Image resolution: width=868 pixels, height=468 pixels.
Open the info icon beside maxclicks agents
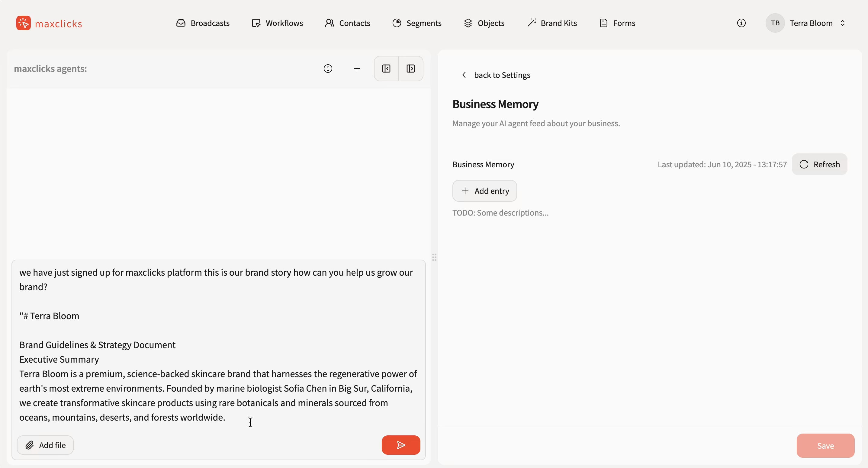coord(327,69)
